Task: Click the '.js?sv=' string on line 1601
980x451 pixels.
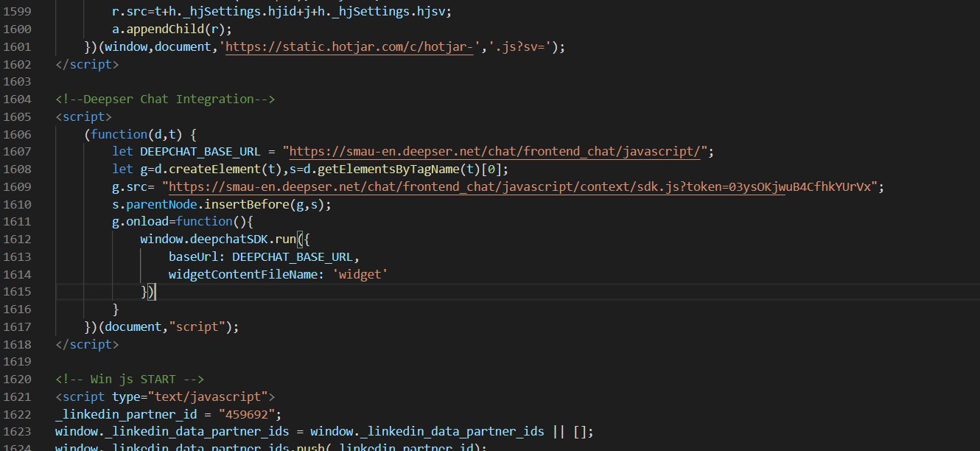Action: tap(519, 46)
